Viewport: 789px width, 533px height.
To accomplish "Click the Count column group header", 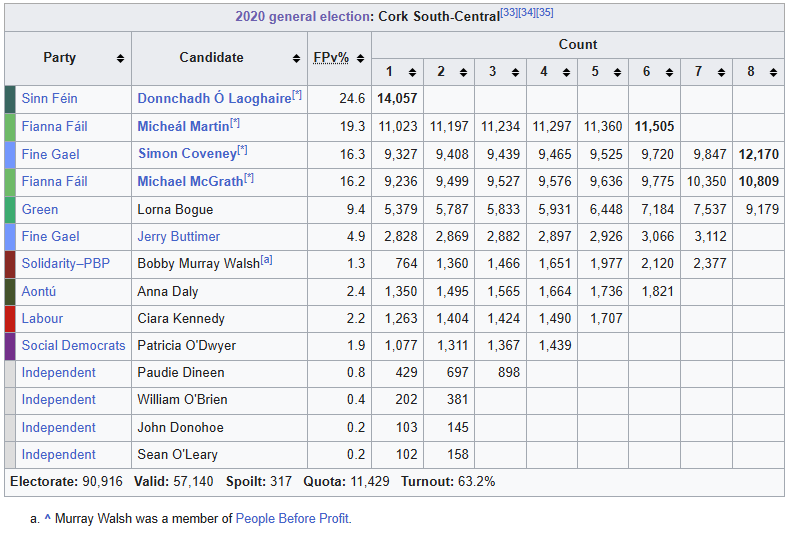I will (x=578, y=45).
